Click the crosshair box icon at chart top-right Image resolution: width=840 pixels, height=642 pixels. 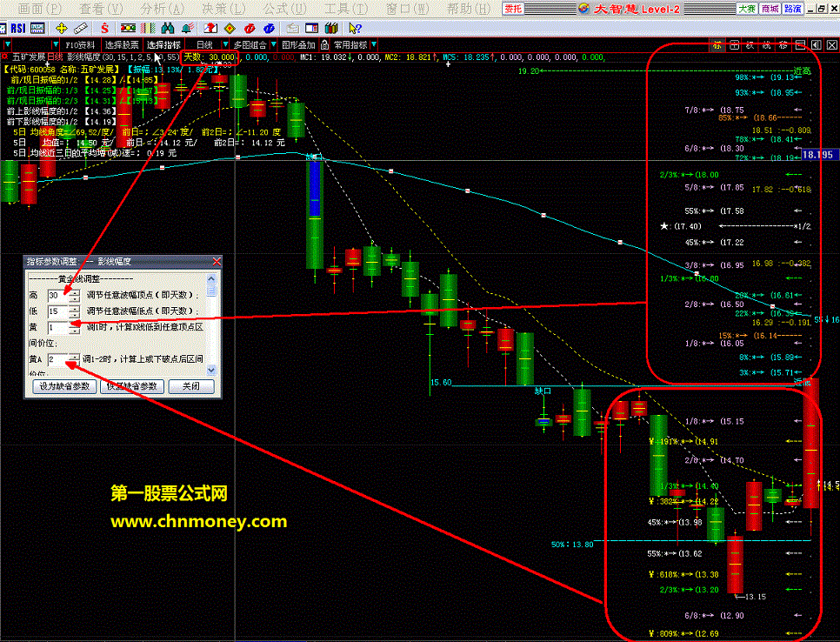click(735, 45)
